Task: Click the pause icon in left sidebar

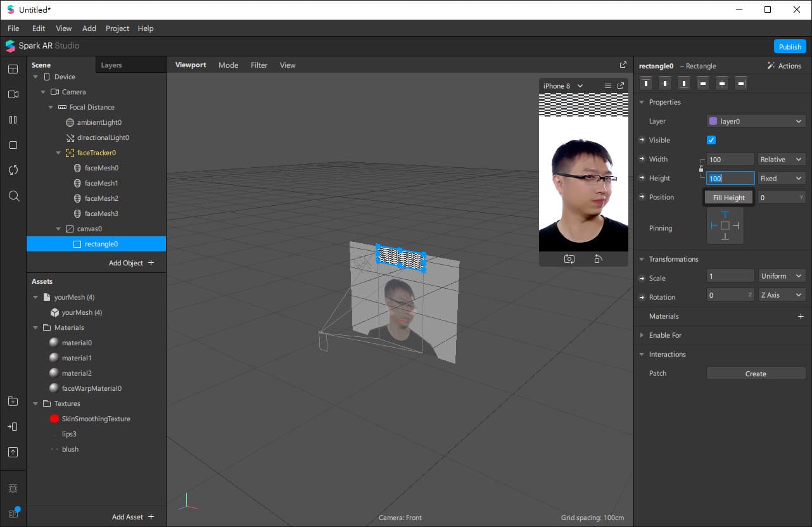Action: click(x=13, y=120)
